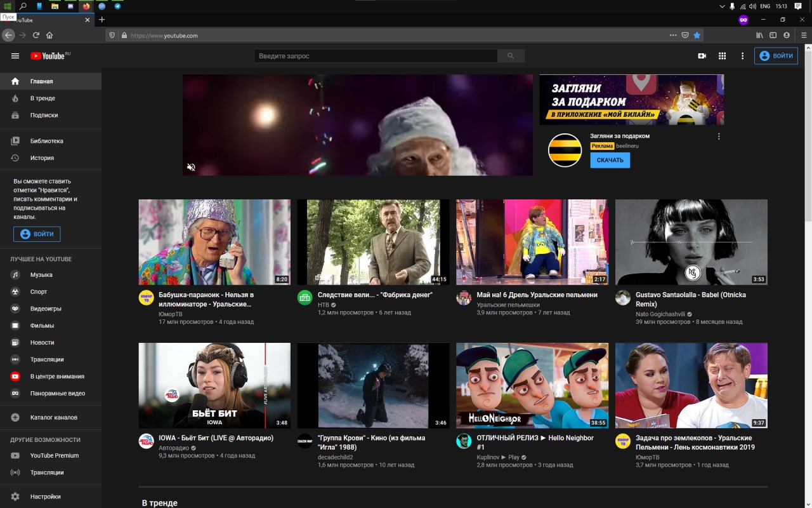Image resolution: width=812 pixels, height=508 pixels.
Task: Open В тренде in sidebar
Action: 51,98
